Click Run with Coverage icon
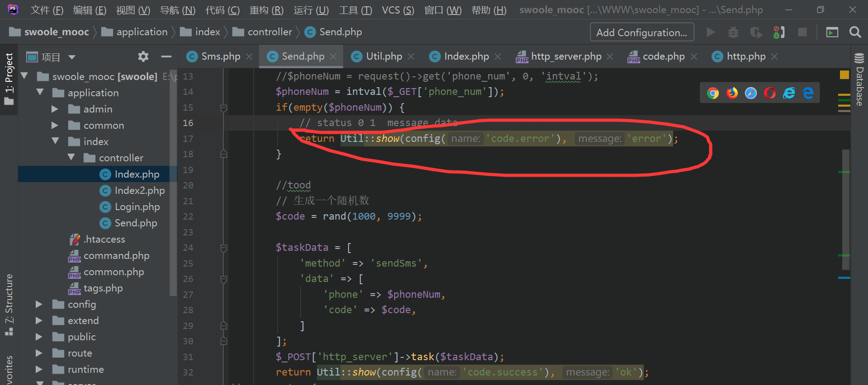Viewport: 868px width, 385px height. click(756, 32)
